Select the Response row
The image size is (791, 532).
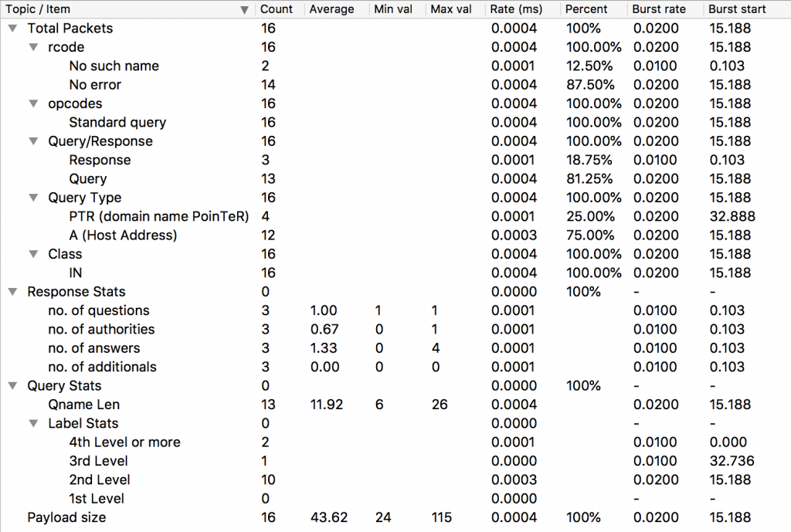(x=395, y=161)
